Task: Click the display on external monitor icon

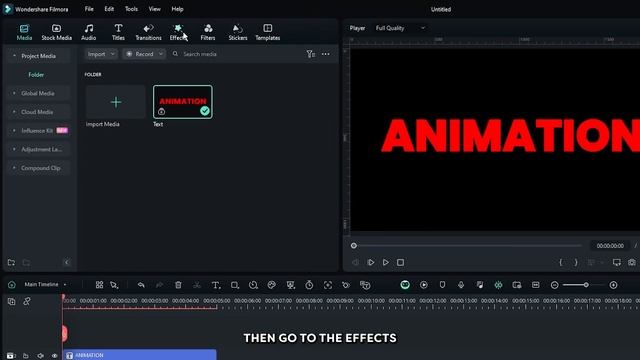Action: 617,262
